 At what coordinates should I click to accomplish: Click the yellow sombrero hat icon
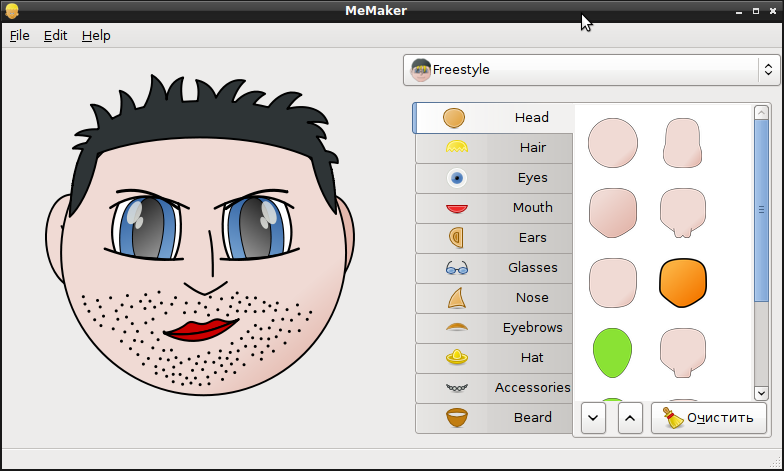[x=456, y=357]
